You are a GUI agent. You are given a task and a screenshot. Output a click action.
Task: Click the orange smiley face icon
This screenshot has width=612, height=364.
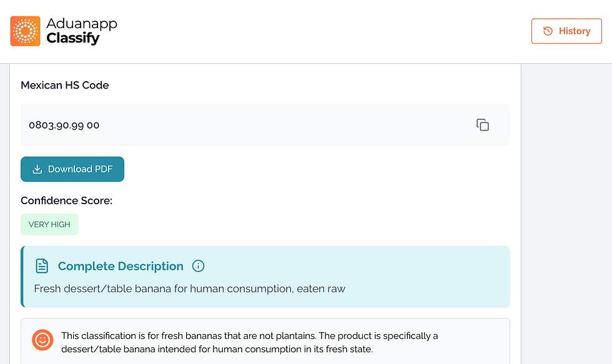[x=42, y=340]
